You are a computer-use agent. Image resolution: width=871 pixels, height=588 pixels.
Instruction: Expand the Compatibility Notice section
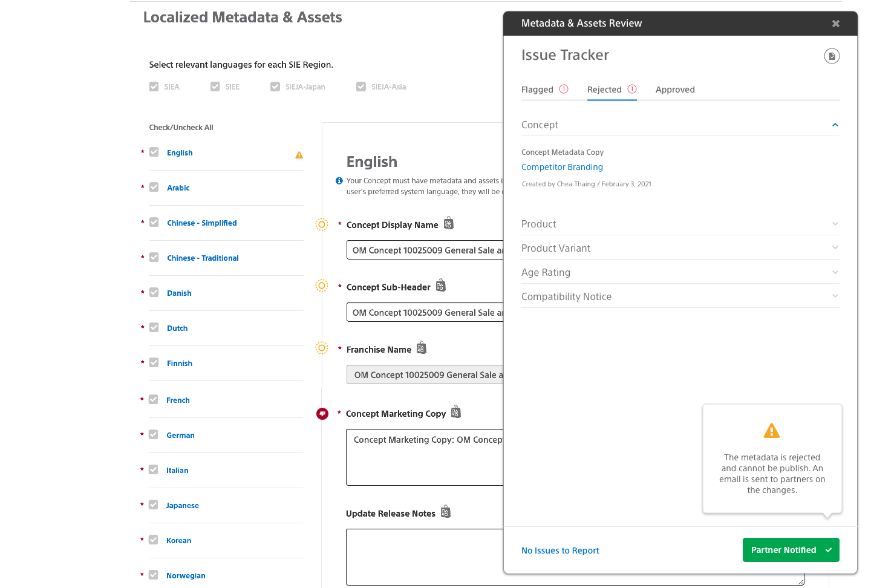pos(680,296)
